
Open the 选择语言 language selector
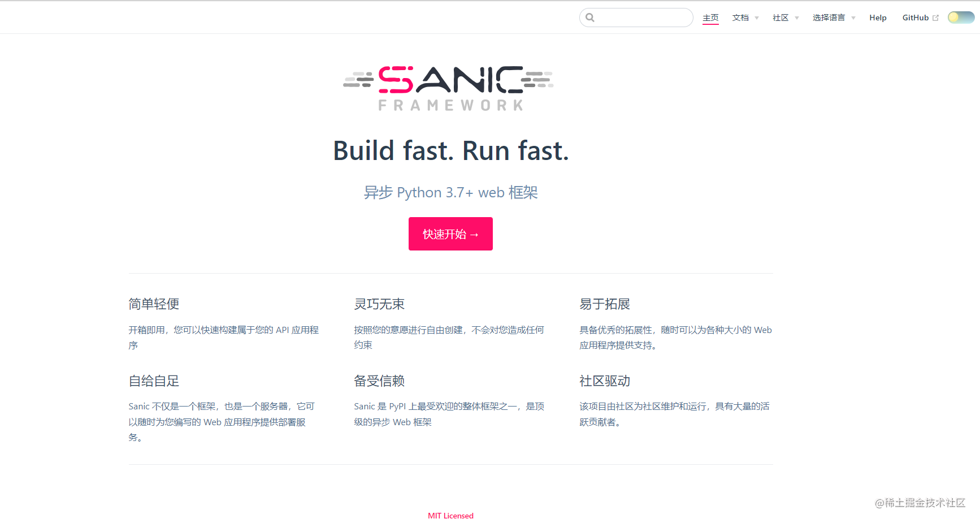pos(829,18)
